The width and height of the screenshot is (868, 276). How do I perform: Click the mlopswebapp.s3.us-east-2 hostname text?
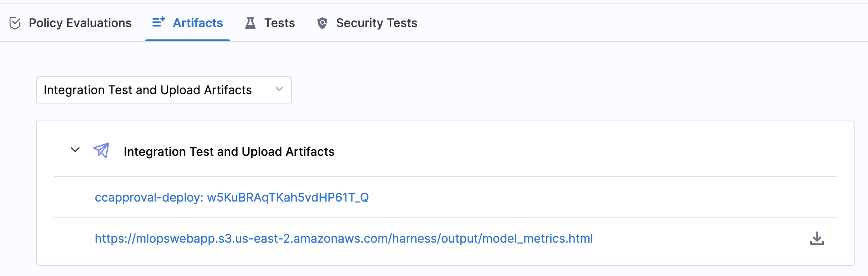pos(213,238)
